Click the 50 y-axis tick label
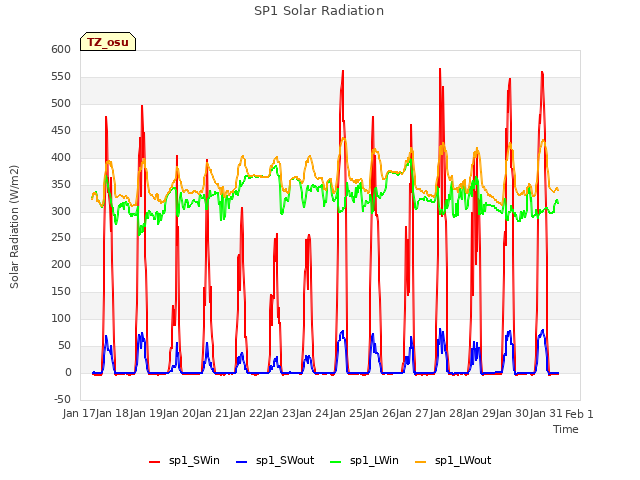Screen dimensions: 640x480 click(65, 345)
